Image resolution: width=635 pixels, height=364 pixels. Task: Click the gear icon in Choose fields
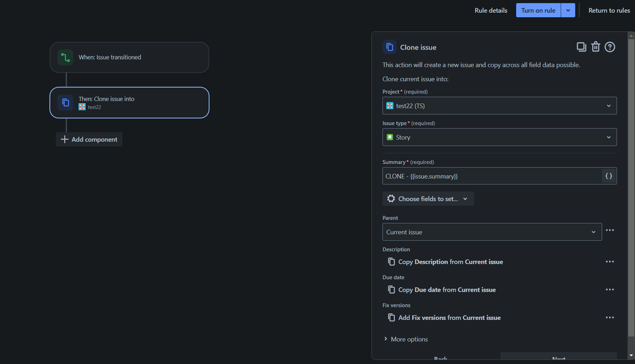391,199
